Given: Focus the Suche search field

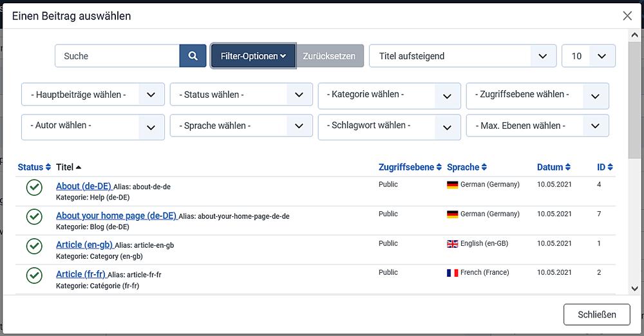Looking at the screenshot, I should [x=117, y=56].
